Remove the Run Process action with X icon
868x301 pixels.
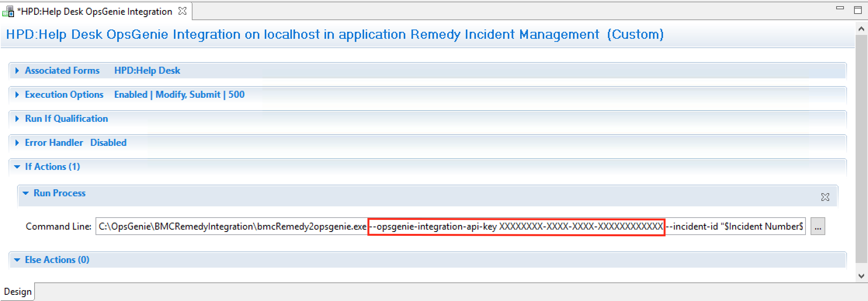pyautogui.click(x=825, y=197)
